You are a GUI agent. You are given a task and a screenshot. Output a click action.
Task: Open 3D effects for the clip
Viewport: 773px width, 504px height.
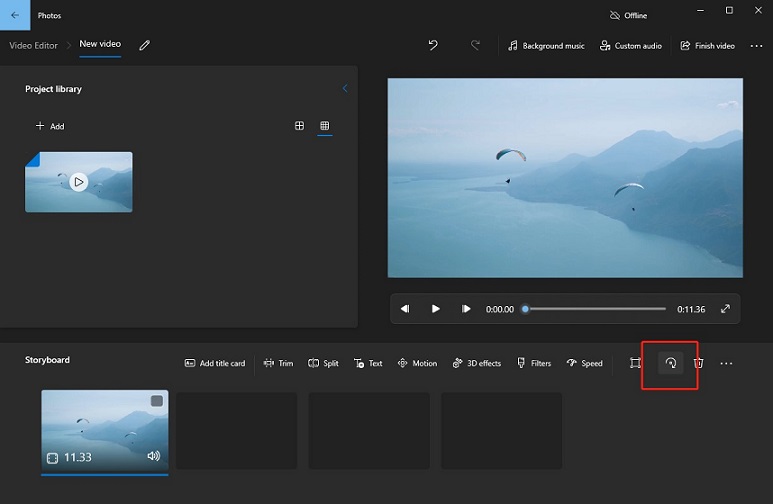pyautogui.click(x=476, y=363)
